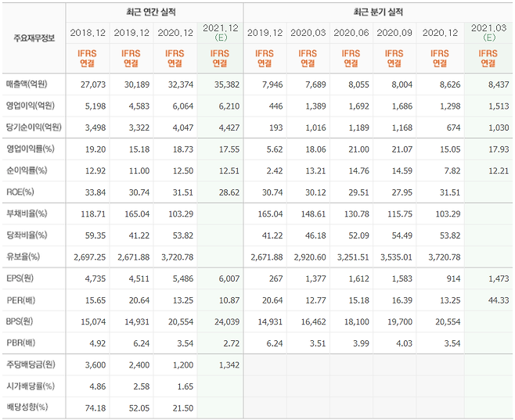Screen dimensions: 515x420
Task: Select the 주당배당금(원) row label
Action: click(x=33, y=364)
